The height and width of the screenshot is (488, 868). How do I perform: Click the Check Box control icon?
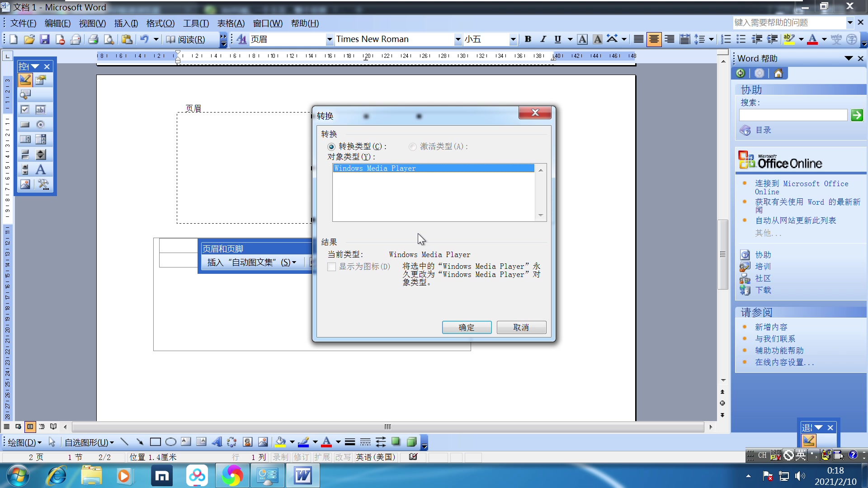tap(25, 110)
